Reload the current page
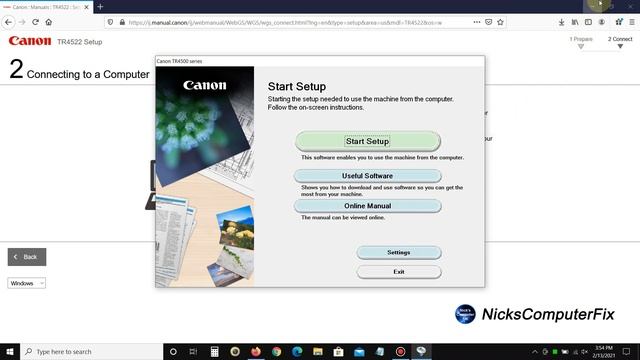This screenshot has height=360, width=640. (36, 22)
